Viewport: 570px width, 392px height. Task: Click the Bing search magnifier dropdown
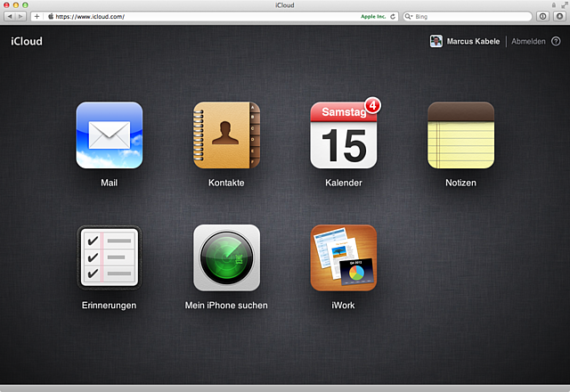409,16
